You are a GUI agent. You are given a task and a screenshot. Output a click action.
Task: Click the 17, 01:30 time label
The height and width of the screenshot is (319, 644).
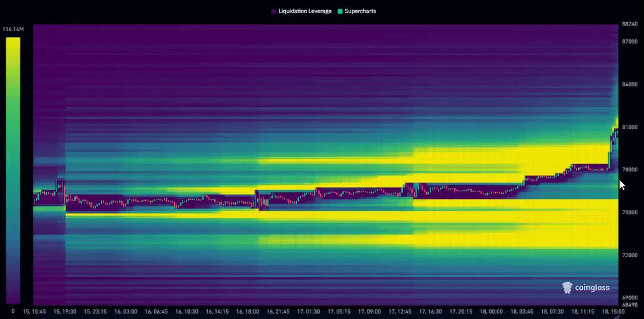coord(308,312)
